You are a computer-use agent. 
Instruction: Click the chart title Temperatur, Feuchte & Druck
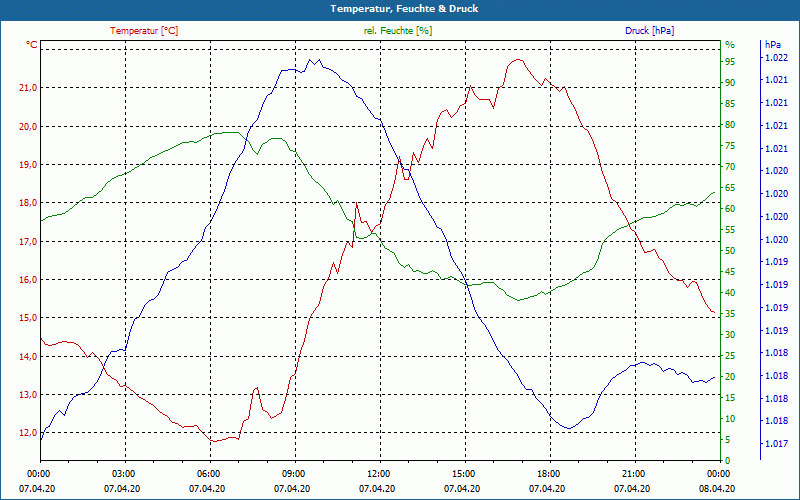pos(404,9)
